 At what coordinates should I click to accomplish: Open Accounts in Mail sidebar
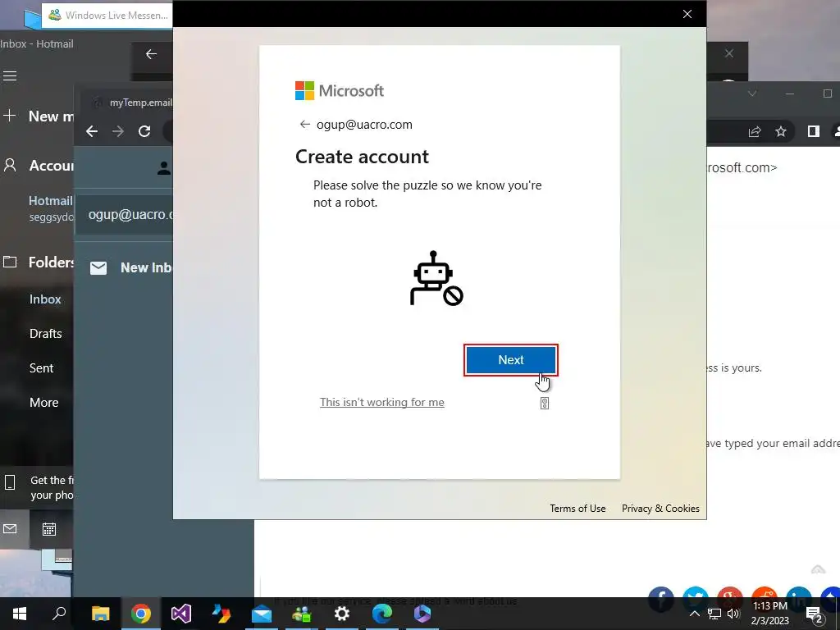pyautogui.click(x=38, y=166)
